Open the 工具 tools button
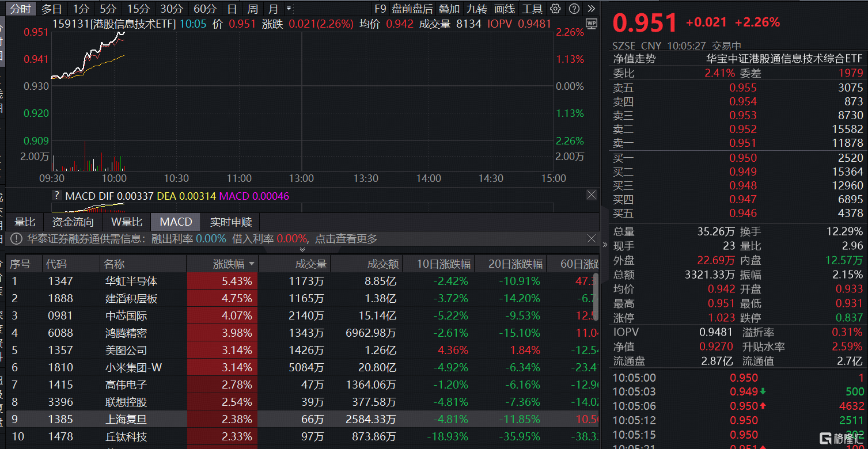Viewport: 868px width, 449px height. [x=532, y=9]
